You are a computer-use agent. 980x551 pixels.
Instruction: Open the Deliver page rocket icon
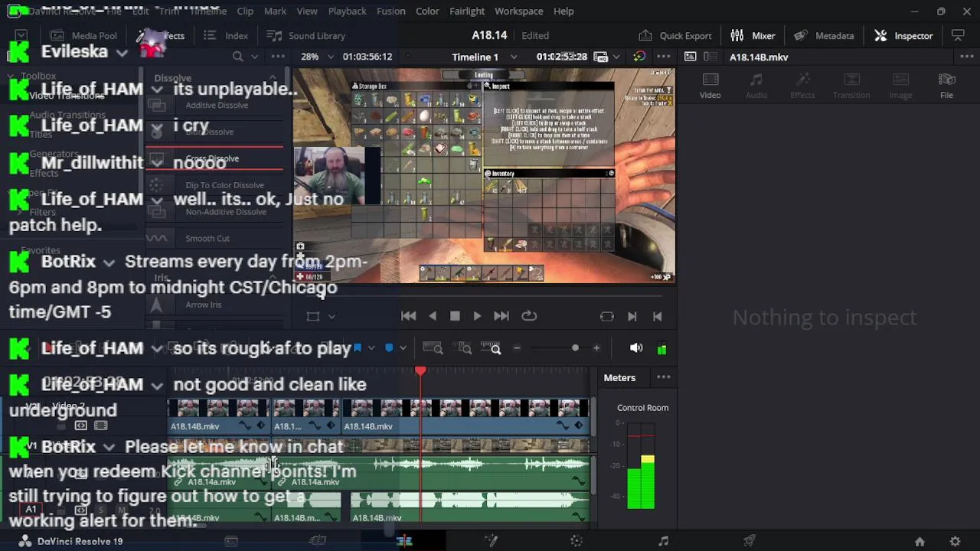750,541
